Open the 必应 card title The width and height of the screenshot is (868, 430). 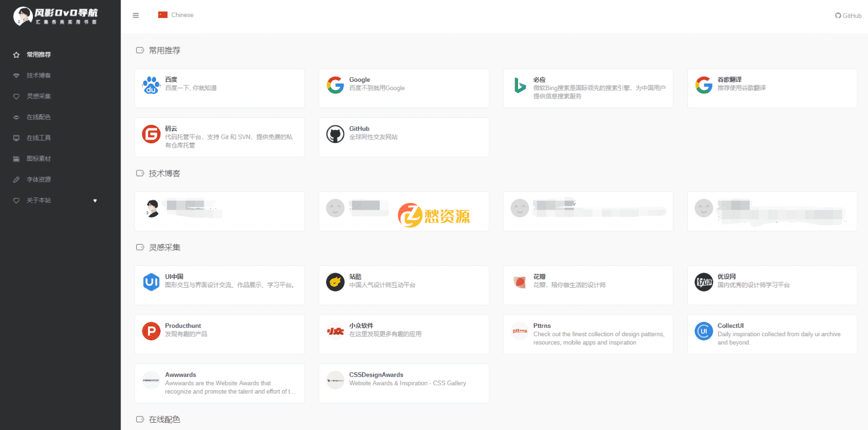539,80
